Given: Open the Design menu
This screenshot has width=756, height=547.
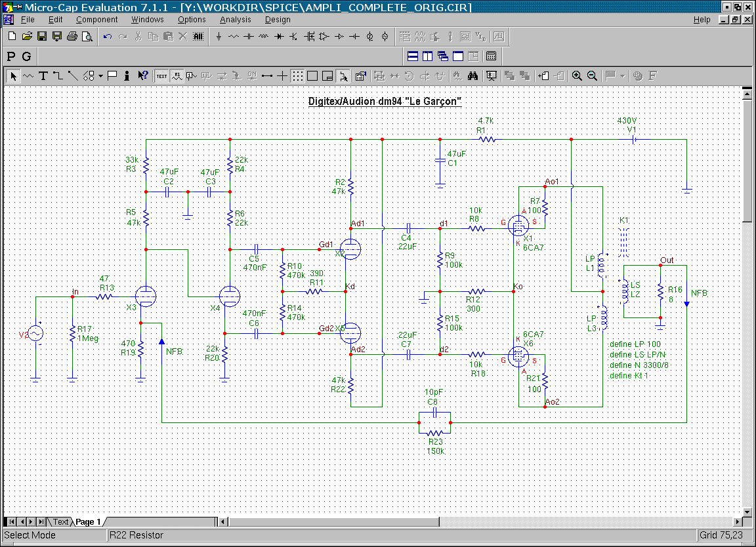Looking at the screenshot, I should coord(278,20).
